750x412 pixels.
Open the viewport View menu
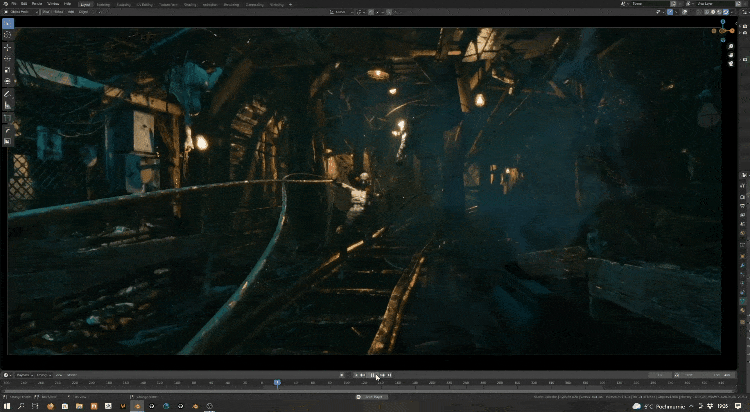tap(45, 11)
